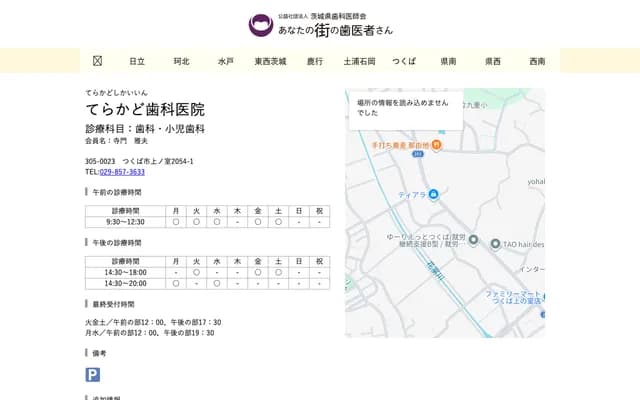This screenshot has height=400, width=640.
Task: Click the 会員名：寺門 member name line
Action: [116, 141]
